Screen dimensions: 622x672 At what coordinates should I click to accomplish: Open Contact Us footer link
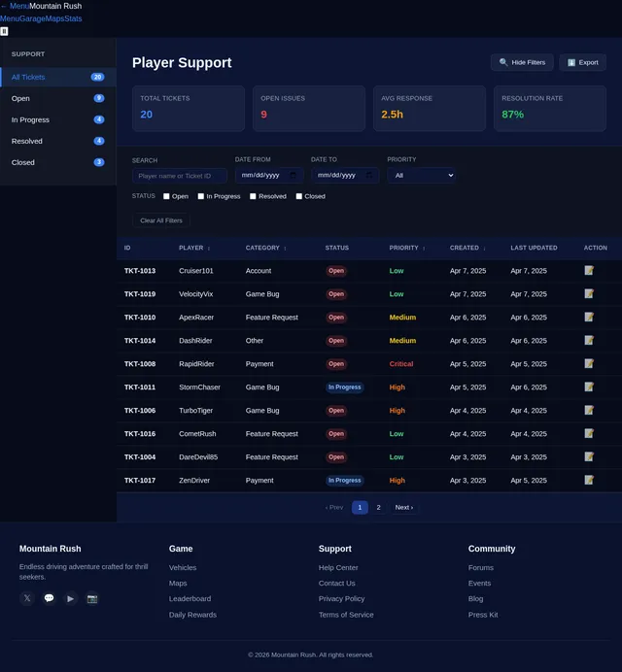point(336,584)
